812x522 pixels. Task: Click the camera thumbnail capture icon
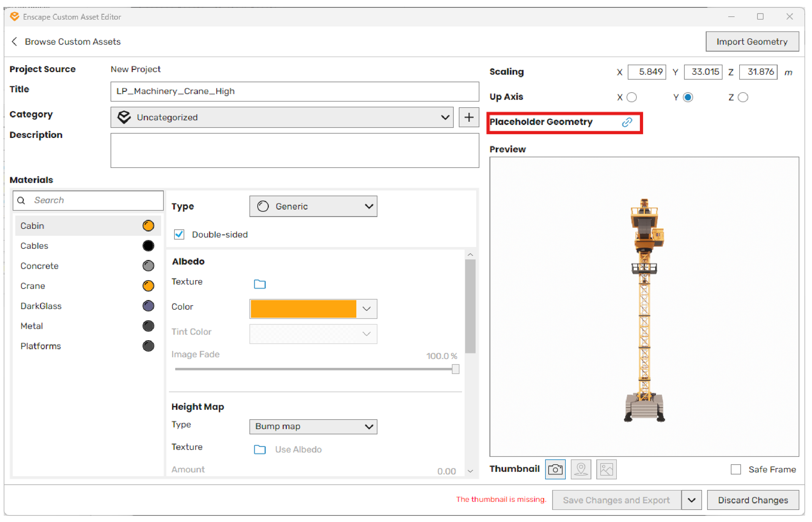555,469
